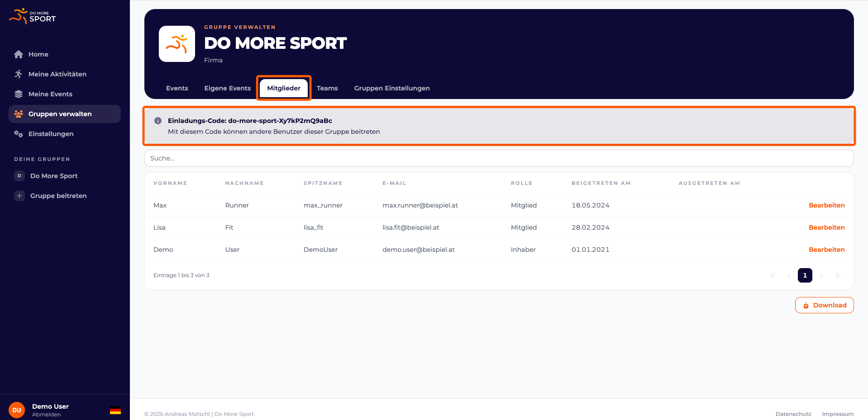Sort by the Nachname column header

click(244, 183)
